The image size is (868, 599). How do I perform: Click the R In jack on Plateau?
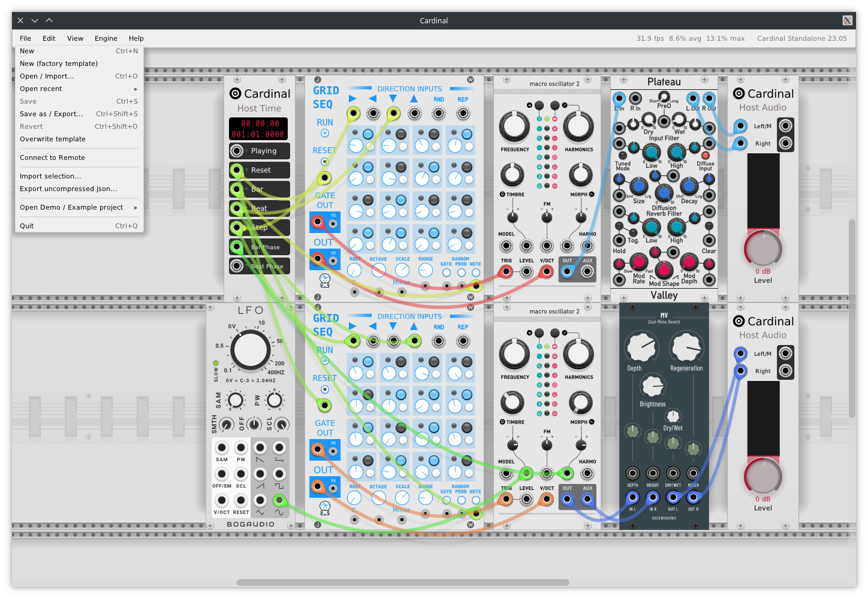635,98
